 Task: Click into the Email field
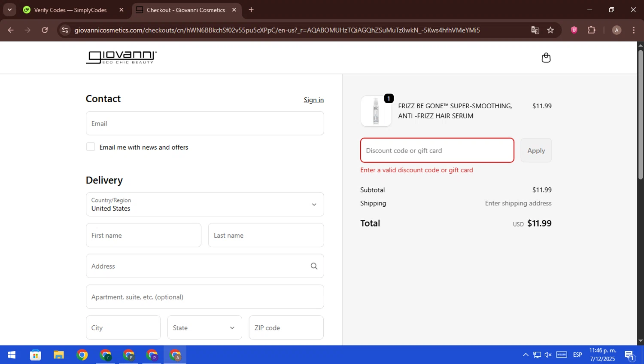coord(205,123)
